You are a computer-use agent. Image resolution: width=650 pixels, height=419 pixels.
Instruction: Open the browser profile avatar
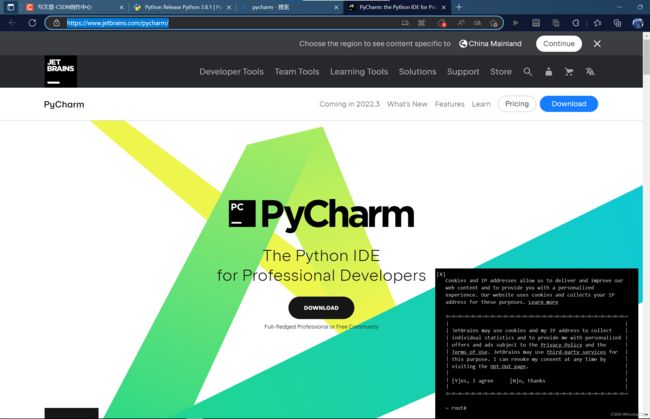tap(638, 23)
